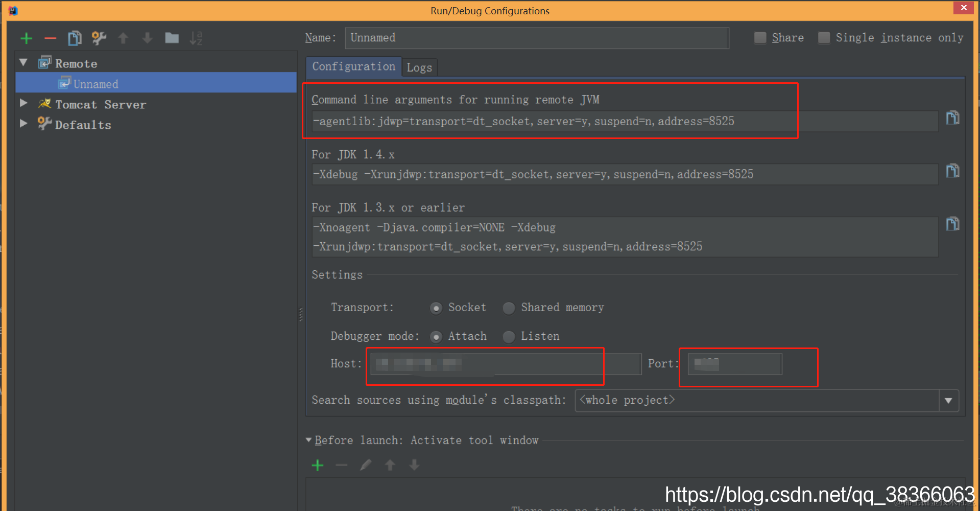Switch to the Logs tab
The height and width of the screenshot is (511, 980).
419,67
